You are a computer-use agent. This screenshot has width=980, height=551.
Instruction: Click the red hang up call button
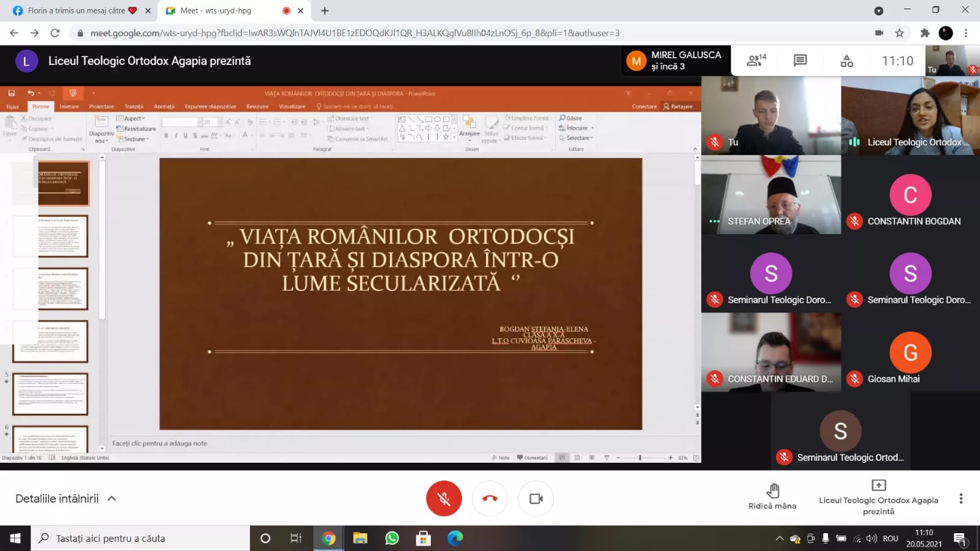tap(490, 498)
